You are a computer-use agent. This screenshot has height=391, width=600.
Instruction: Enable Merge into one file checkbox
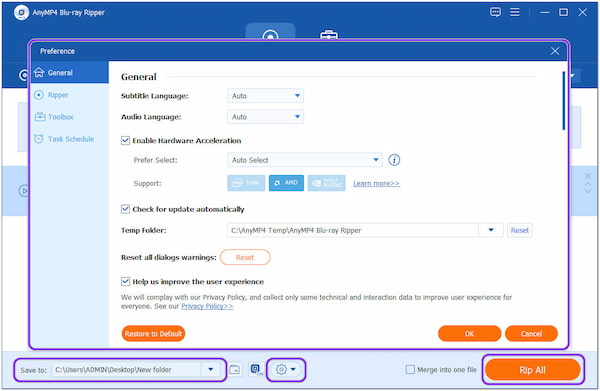(x=410, y=370)
